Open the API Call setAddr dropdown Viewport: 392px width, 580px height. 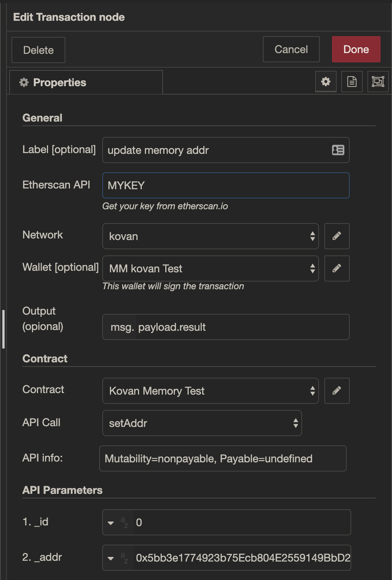202,423
